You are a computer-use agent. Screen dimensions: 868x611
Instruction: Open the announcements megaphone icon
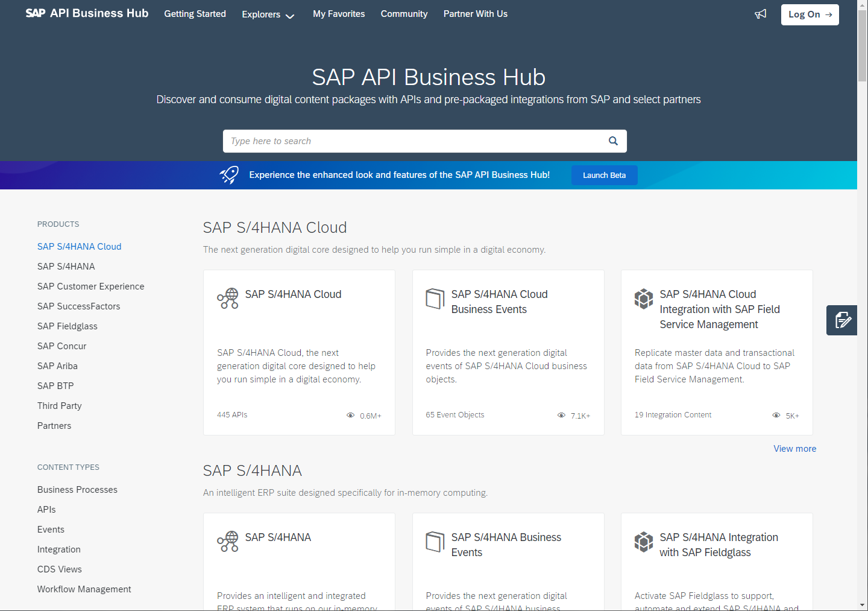(761, 14)
